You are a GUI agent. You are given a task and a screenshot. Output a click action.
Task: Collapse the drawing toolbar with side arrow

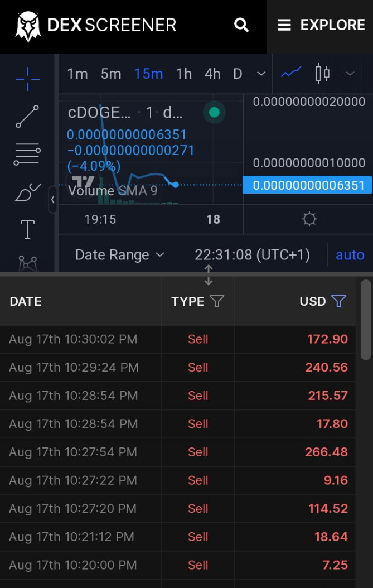pyautogui.click(x=53, y=200)
